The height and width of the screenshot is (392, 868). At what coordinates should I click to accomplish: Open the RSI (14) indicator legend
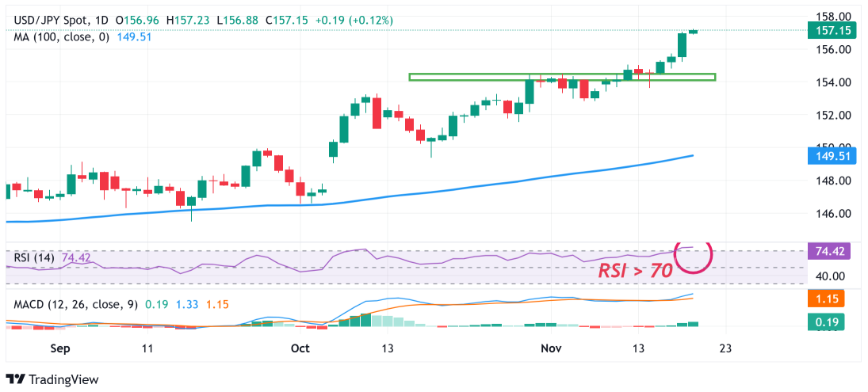35,257
